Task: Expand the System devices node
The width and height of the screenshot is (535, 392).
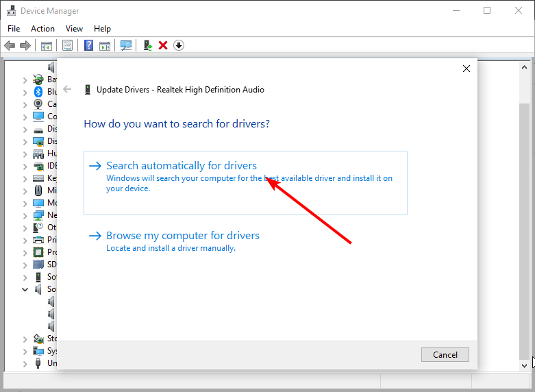Action: (25, 352)
